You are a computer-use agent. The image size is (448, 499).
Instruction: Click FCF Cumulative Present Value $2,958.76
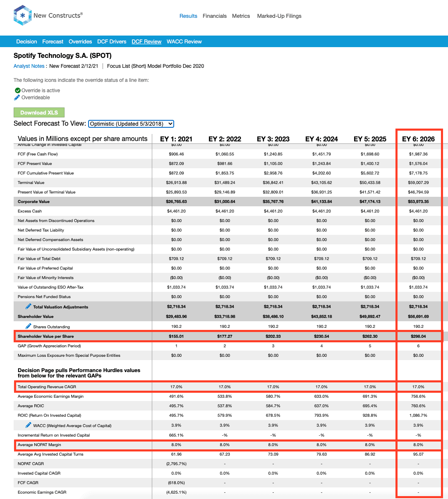(273, 173)
